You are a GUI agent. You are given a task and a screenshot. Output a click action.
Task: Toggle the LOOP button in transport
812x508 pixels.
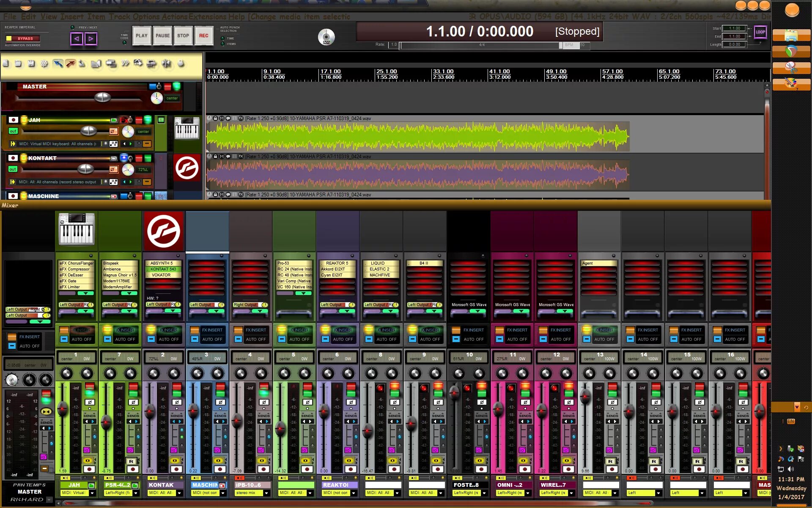click(760, 32)
